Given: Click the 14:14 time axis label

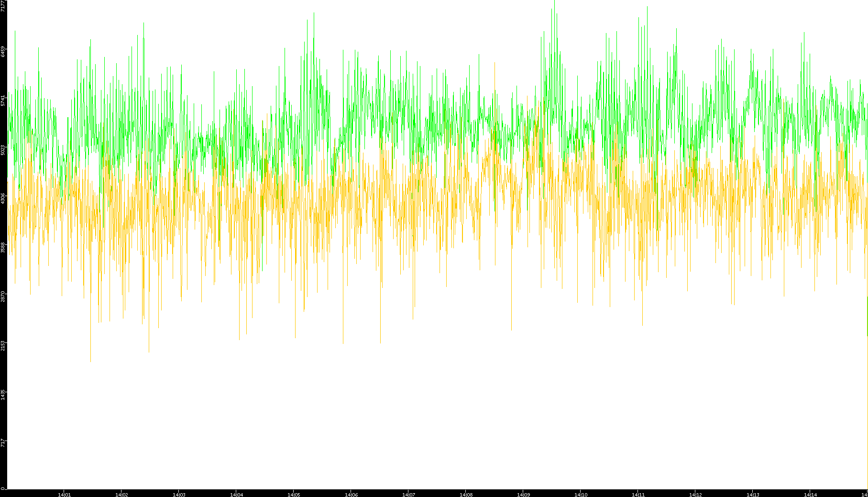Looking at the screenshot, I should (x=810, y=494).
